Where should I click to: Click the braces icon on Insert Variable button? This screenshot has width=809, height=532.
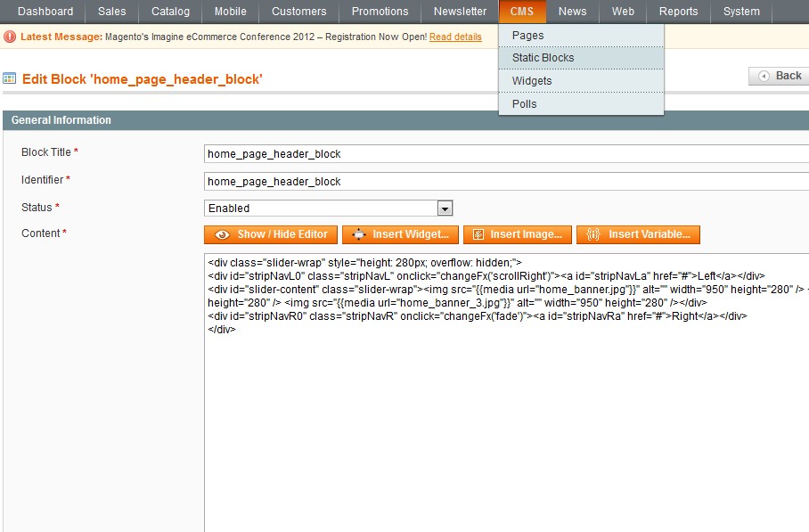(x=594, y=234)
